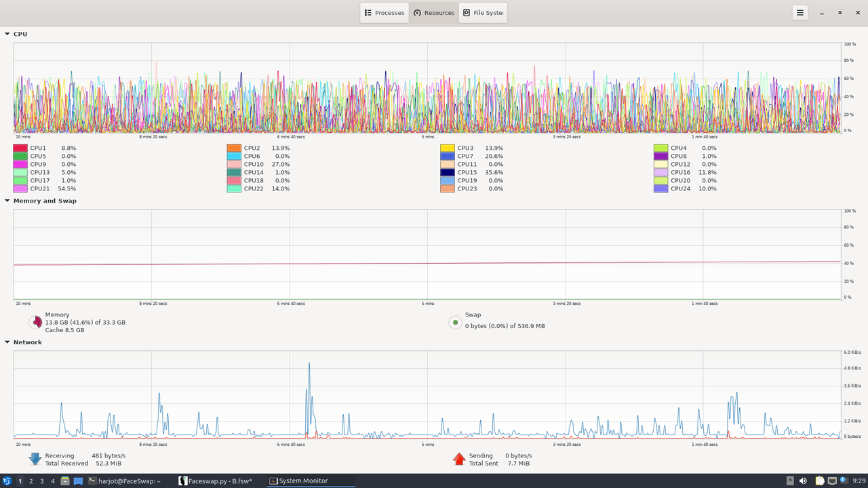Open the volume icon in system tray

[803, 481]
